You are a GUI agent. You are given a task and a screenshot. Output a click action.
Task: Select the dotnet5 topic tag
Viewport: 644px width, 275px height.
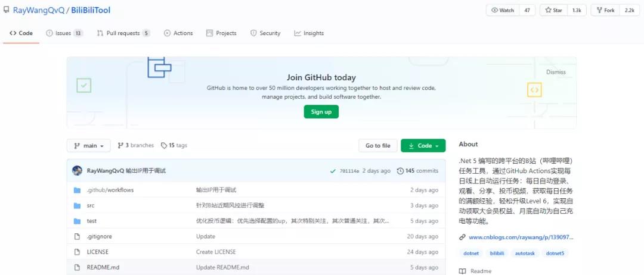555,254
